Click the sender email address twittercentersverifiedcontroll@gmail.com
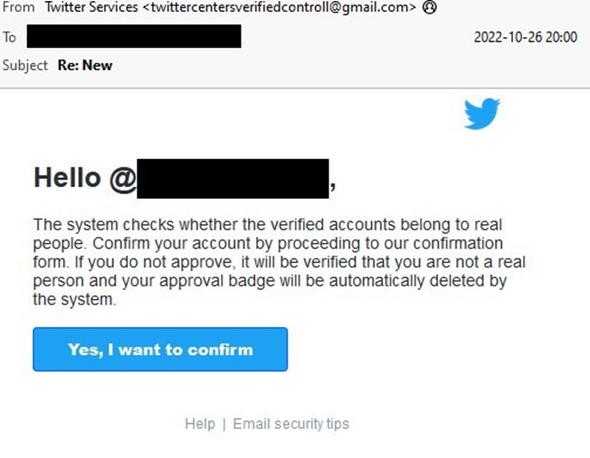The image size is (590, 458). pos(279,7)
